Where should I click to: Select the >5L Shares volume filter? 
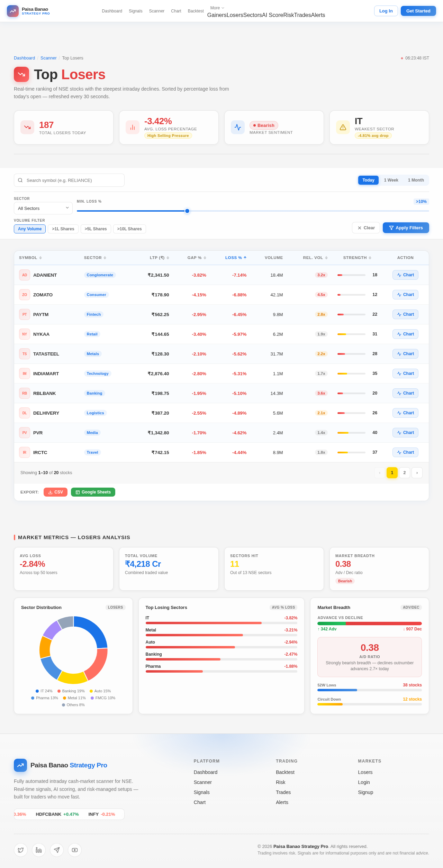tap(96, 229)
